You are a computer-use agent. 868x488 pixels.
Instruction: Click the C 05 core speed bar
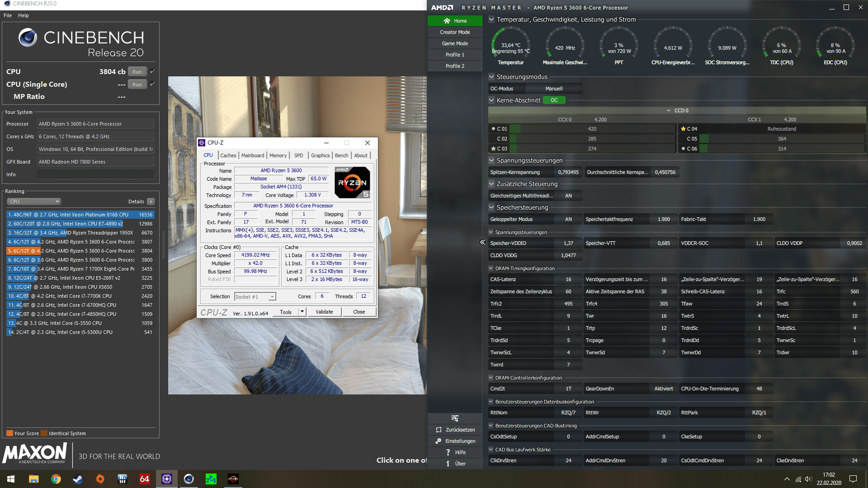coord(782,139)
